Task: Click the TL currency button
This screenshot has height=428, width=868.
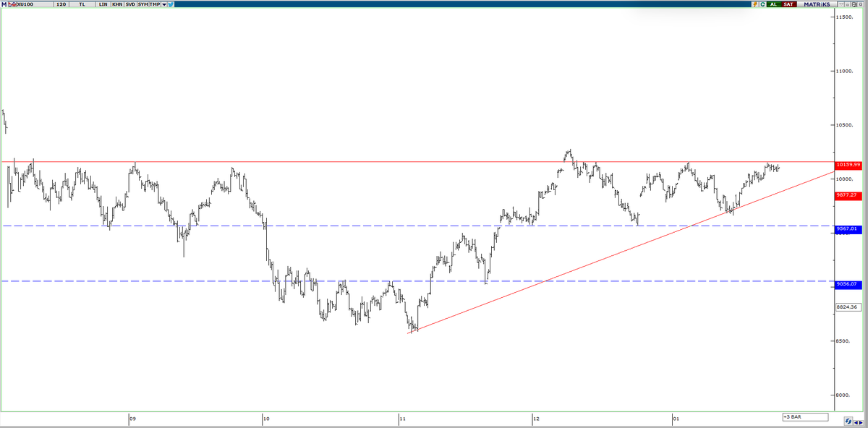Action: click(82, 4)
